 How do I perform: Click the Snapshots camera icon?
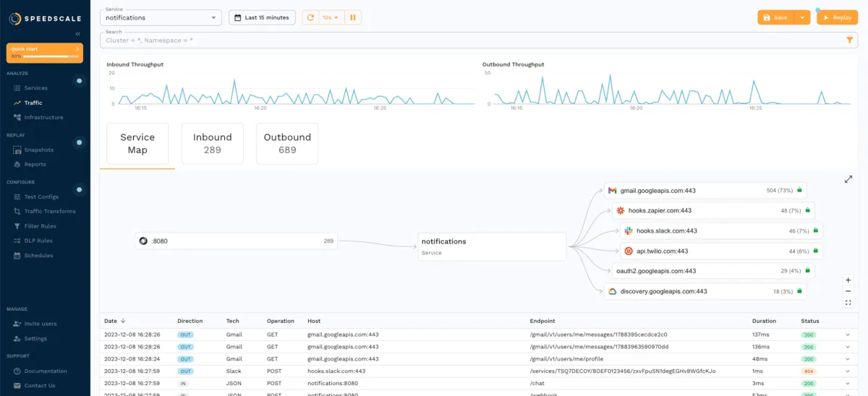(x=17, y=150)
